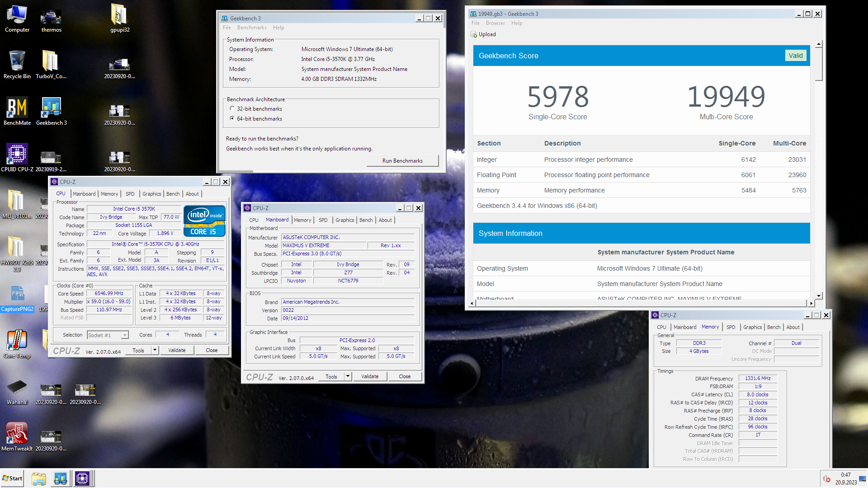This screenshot has height=488, width=868.
Task: Expand the Tools dropdown arrow in CPU-Z CPU window
Action: click(155, 350)
